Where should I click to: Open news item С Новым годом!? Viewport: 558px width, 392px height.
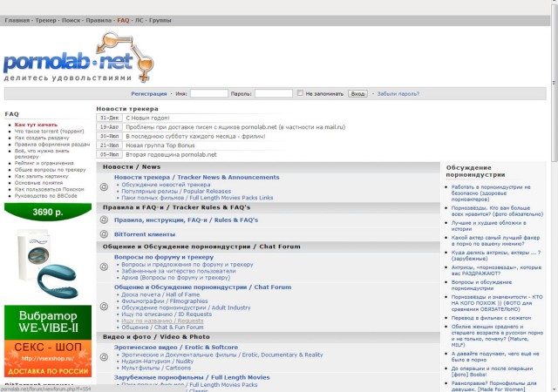coord(147,118)
